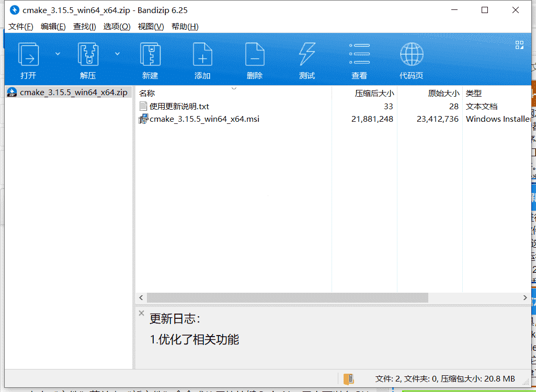Viewport: 536px width, 392px height.
Task: Select the file cmake_3.15.5_win64_x64.msi
Action: coord(204,119)
